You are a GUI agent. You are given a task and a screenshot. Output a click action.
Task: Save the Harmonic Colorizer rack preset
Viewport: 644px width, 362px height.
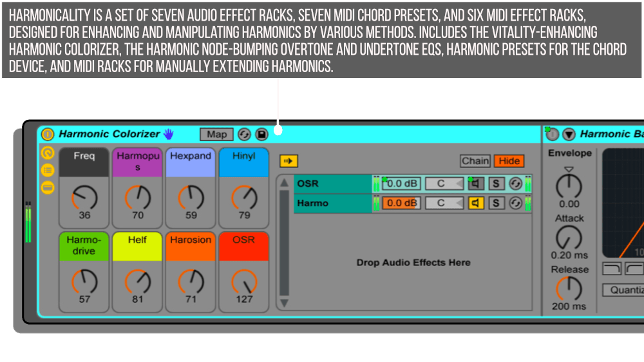[x=261, y=135]
